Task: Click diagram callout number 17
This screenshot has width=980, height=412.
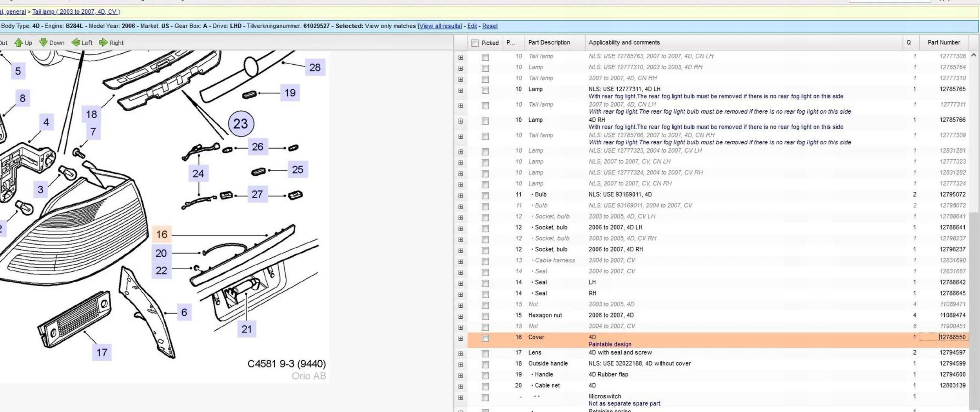Action: (102, 352)
